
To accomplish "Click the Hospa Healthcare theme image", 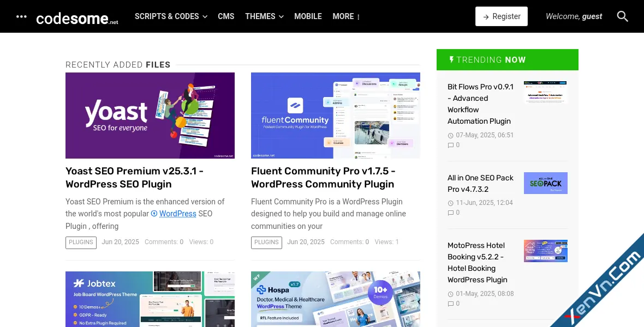I will pos(336,299).
